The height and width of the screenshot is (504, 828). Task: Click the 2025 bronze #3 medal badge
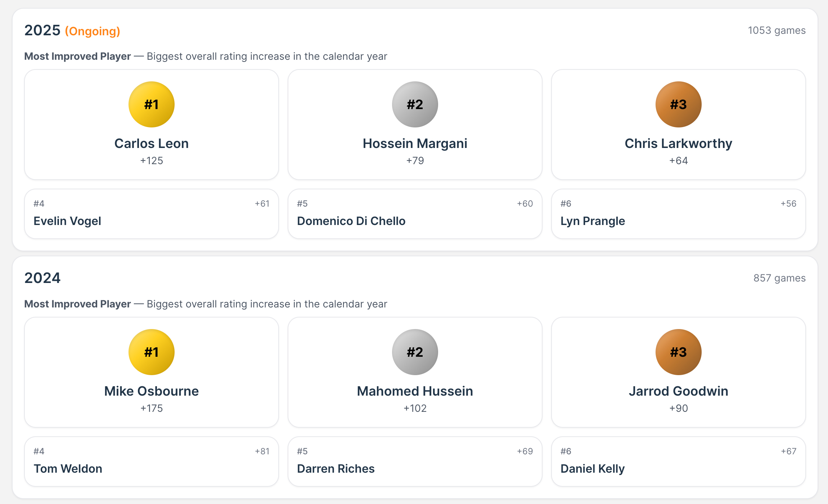[679, 104]
